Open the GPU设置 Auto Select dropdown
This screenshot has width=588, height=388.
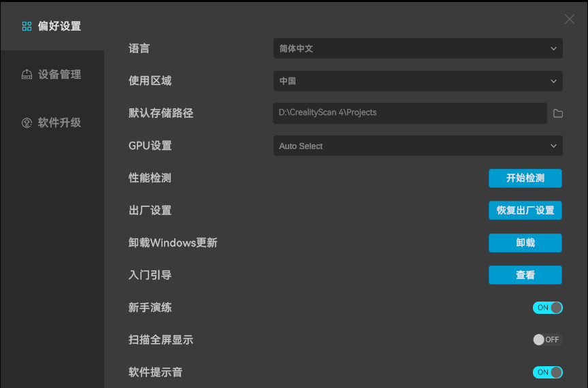click(x=417, y=146)
